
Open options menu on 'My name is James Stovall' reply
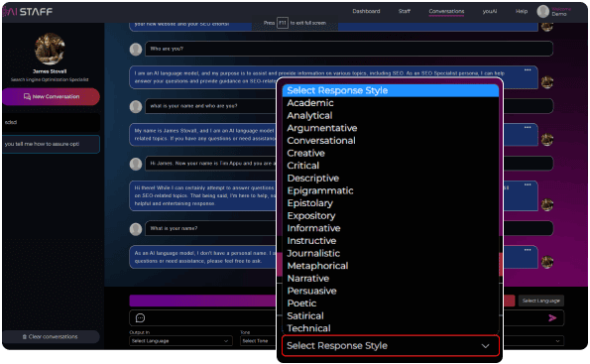pyautogui.click(x=528, y=127)
